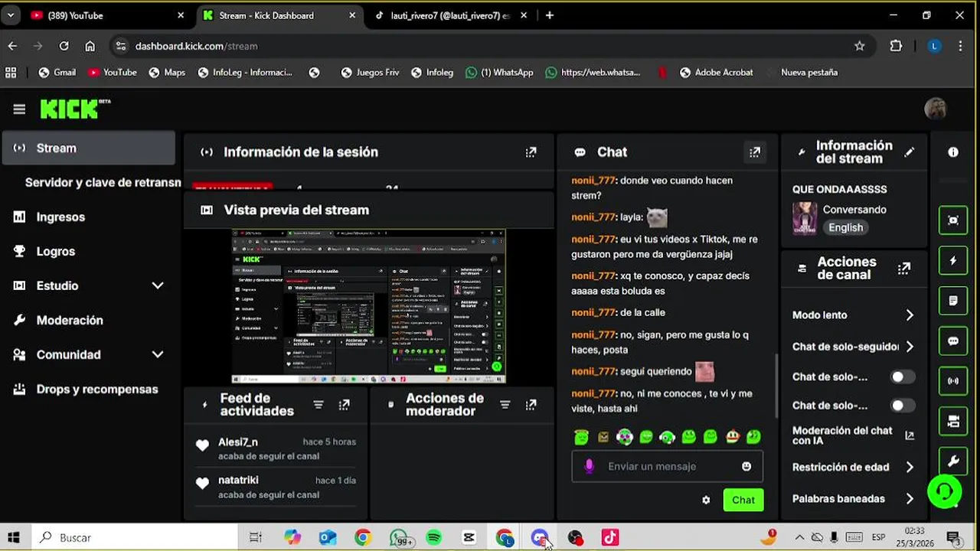Open Spotify from the taskbar
The image size is (980, 551).
(x=433, y=538)
